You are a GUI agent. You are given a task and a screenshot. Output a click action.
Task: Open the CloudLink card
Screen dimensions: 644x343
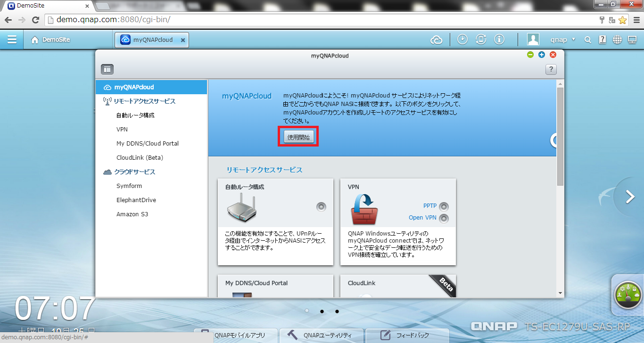[398, 286]
